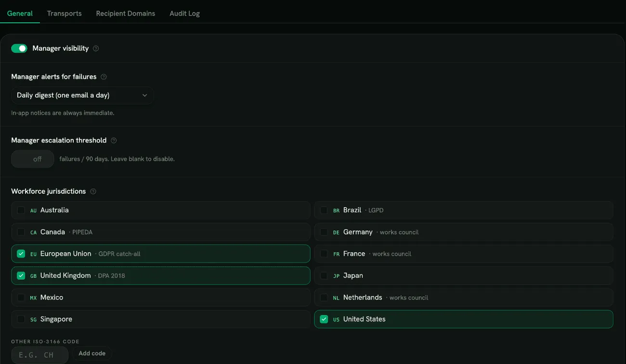Click help icon next to Manager escalation threshold
This screenshot has width=626, height=364.
click(x=114, y=141)
